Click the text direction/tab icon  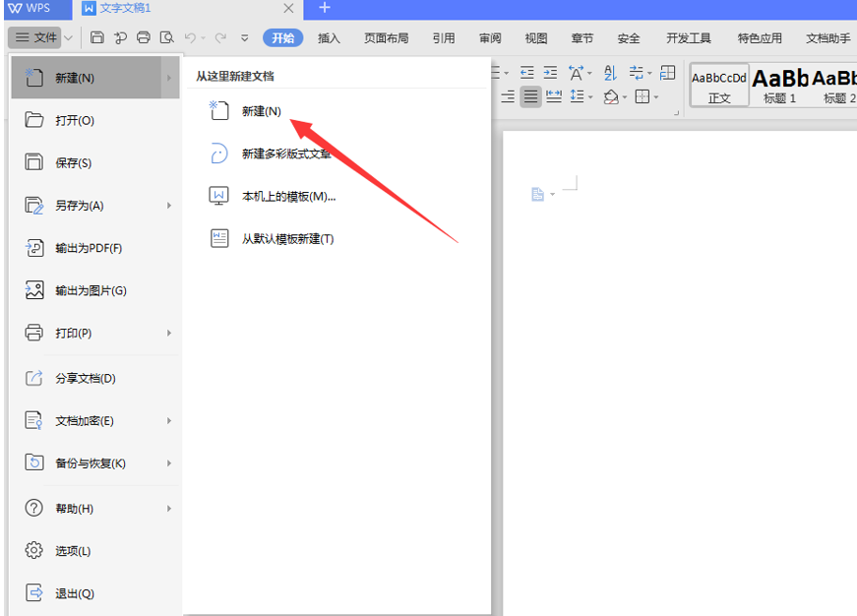coord(636,72)
